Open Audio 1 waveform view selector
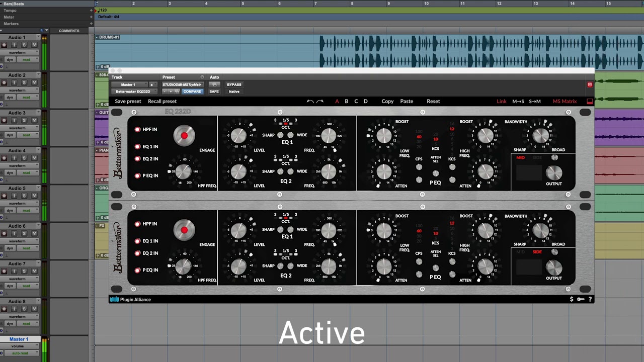This screenshot has height=362, width=644. pyautogui.click(x=19, y=52)
